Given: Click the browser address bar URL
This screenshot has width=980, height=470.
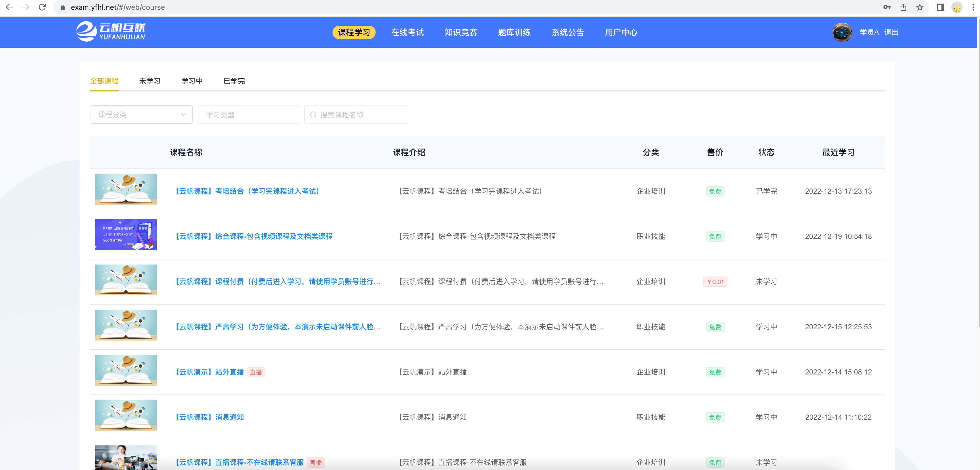Looking at the screenshot, I should 118,7.
